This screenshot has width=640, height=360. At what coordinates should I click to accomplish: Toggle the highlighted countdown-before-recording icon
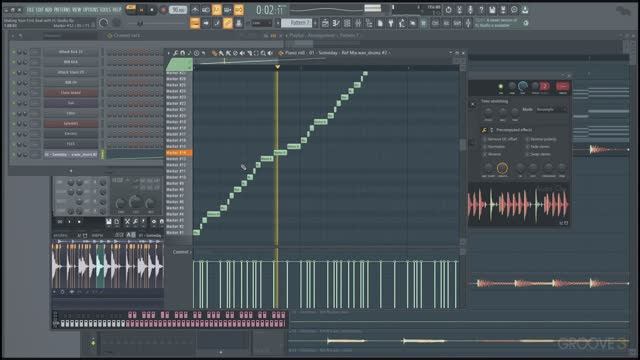click(217, 9)
